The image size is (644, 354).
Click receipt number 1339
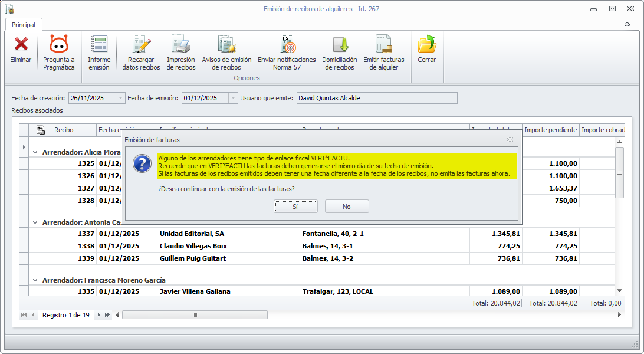coord(86,258)
